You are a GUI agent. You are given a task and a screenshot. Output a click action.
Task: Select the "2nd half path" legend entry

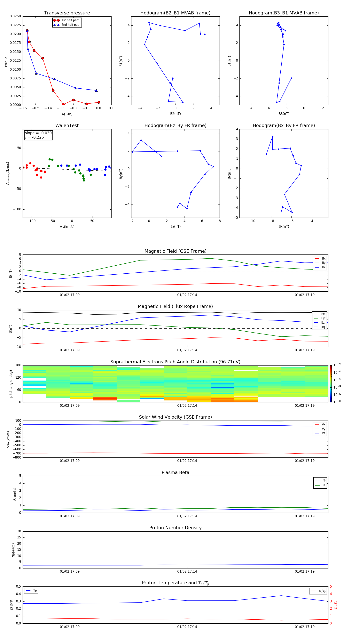(x=67, y=25)
